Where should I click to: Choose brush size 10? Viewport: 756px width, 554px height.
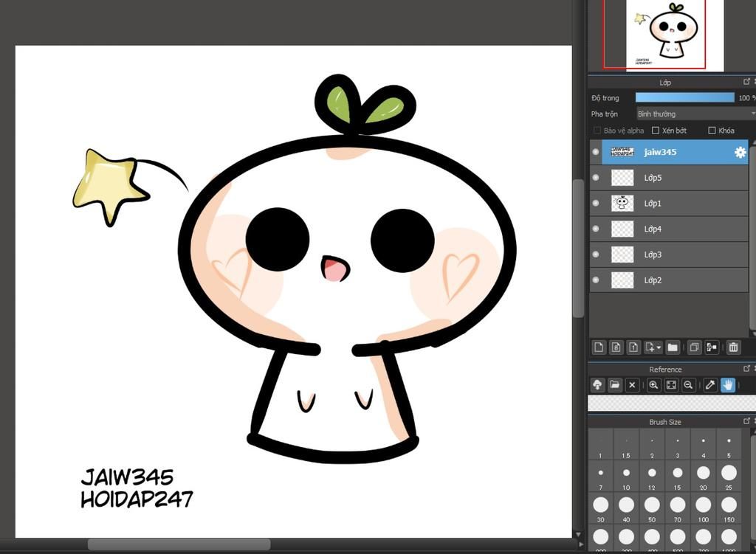coord(626,477)
